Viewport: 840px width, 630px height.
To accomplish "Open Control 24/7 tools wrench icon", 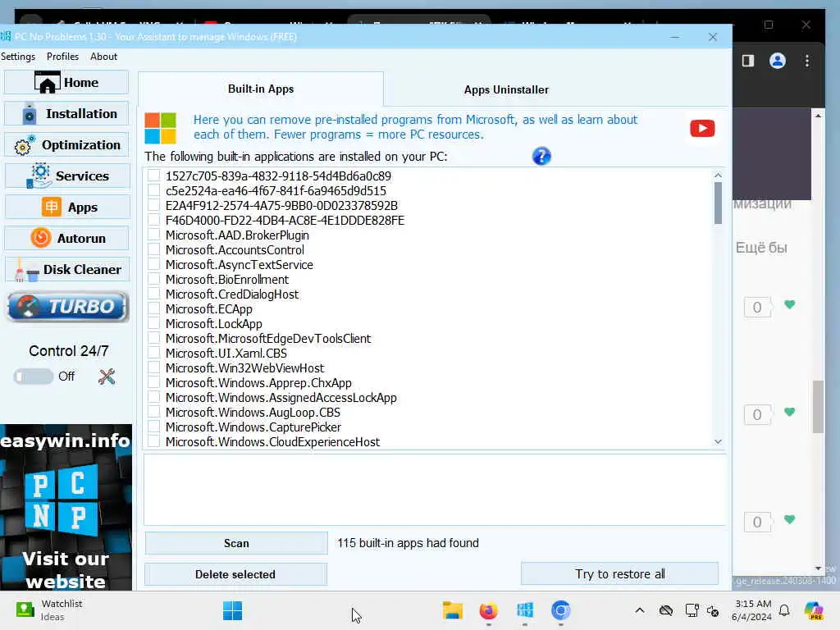I will (107, 377).
